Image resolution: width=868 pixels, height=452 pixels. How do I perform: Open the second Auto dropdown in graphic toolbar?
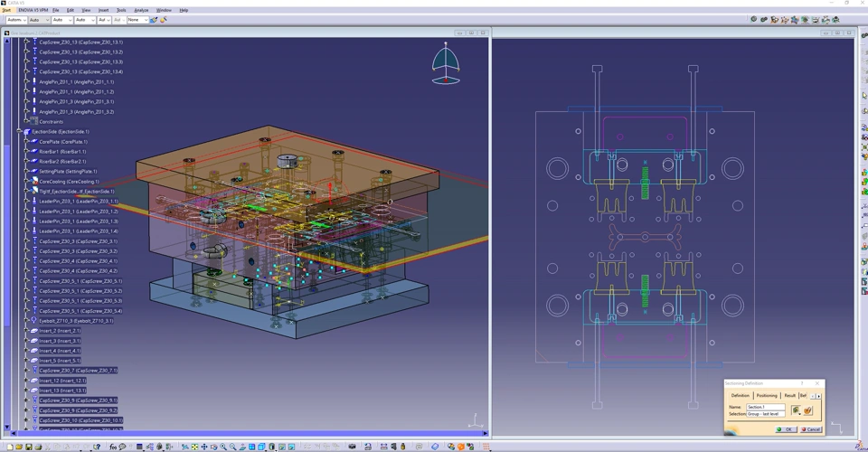tap(39, 20)
